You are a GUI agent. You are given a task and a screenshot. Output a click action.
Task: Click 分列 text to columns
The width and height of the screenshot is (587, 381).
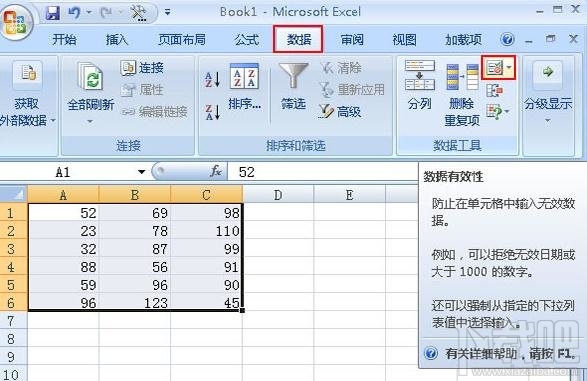(x=420, y=85)
